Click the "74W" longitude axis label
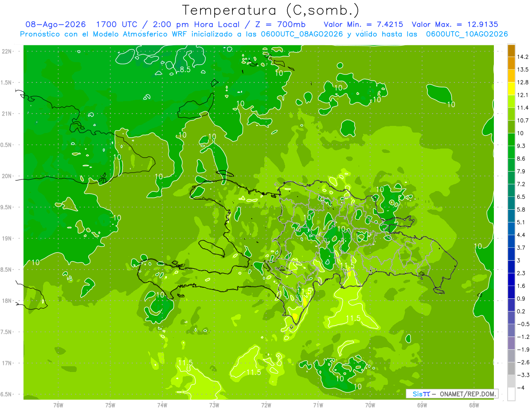532x411 pixels. [x=162, y=405]
